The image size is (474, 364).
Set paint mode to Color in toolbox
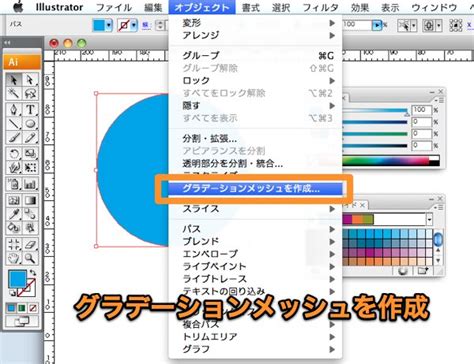(x=12, y=308)
